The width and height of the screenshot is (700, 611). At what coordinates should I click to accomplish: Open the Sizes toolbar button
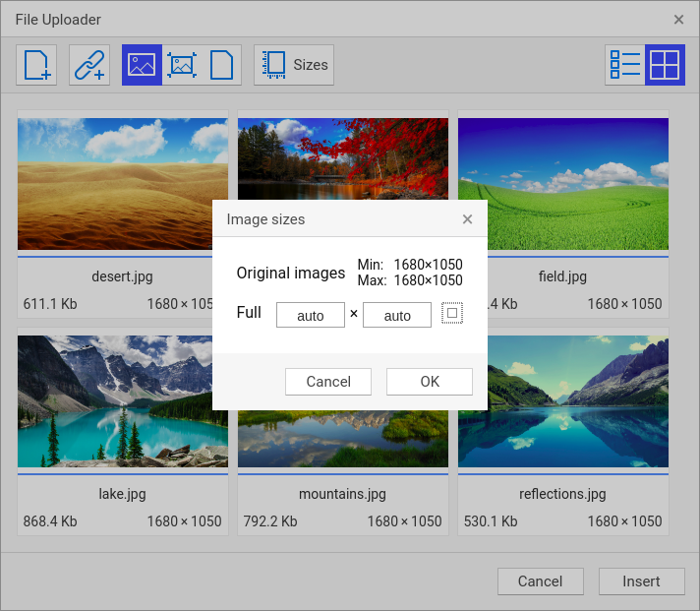[294, 65]
